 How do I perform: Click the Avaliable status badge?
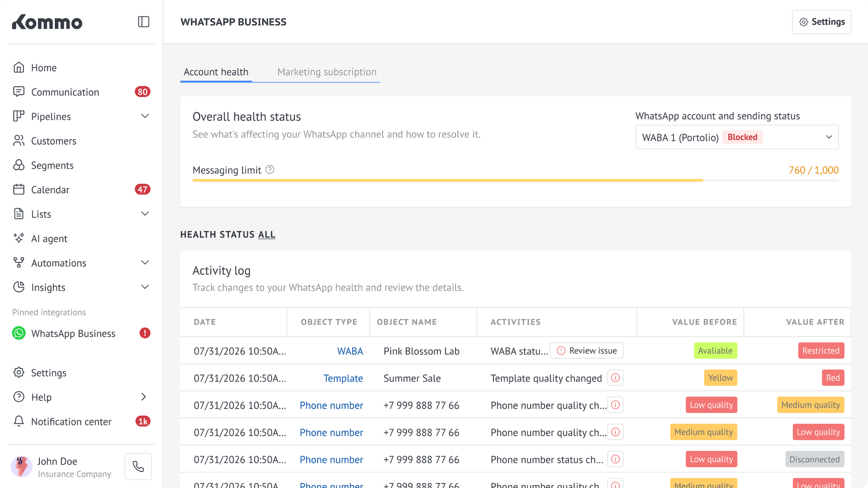point(715,351)
